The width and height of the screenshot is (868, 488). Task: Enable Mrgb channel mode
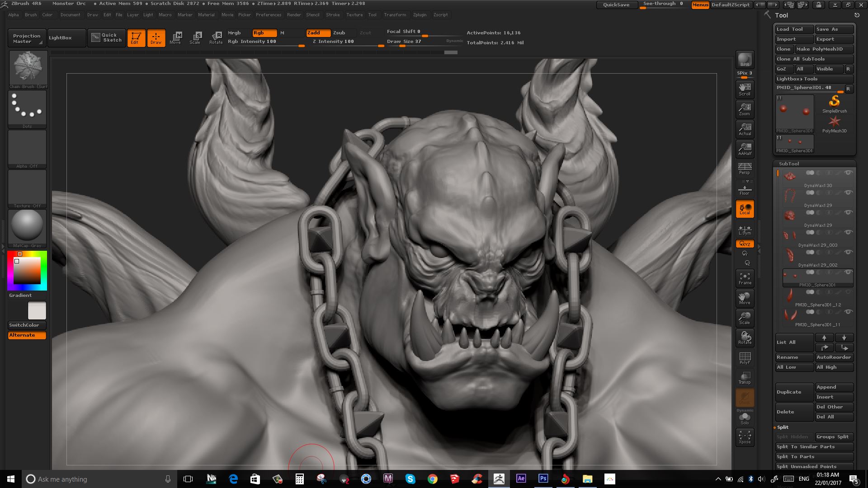[238, 33]
